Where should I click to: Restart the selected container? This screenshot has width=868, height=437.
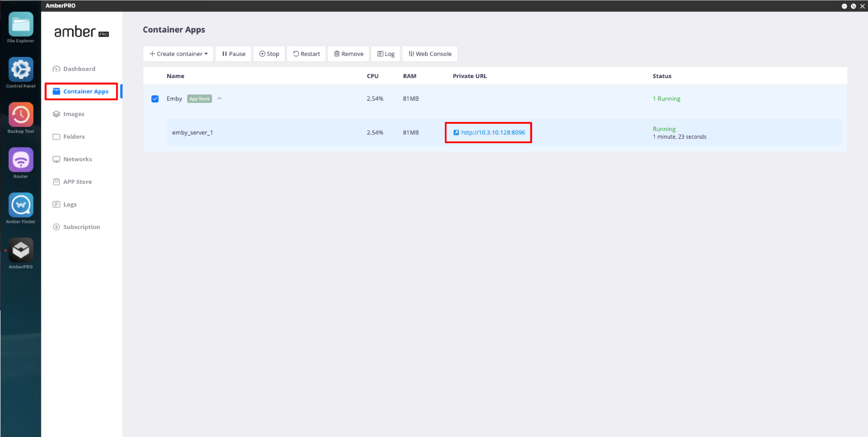tap(307, 54)
